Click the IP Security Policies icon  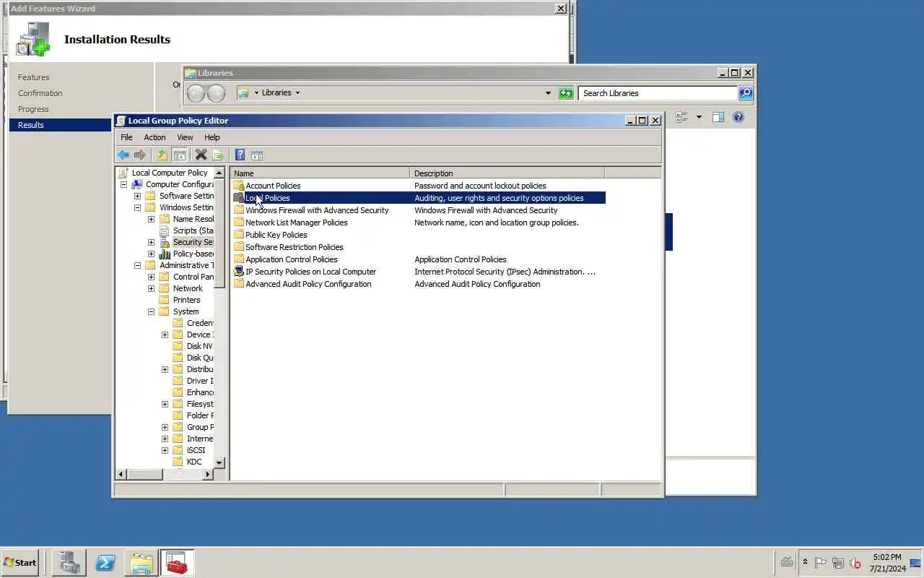(x=239, y=272)
